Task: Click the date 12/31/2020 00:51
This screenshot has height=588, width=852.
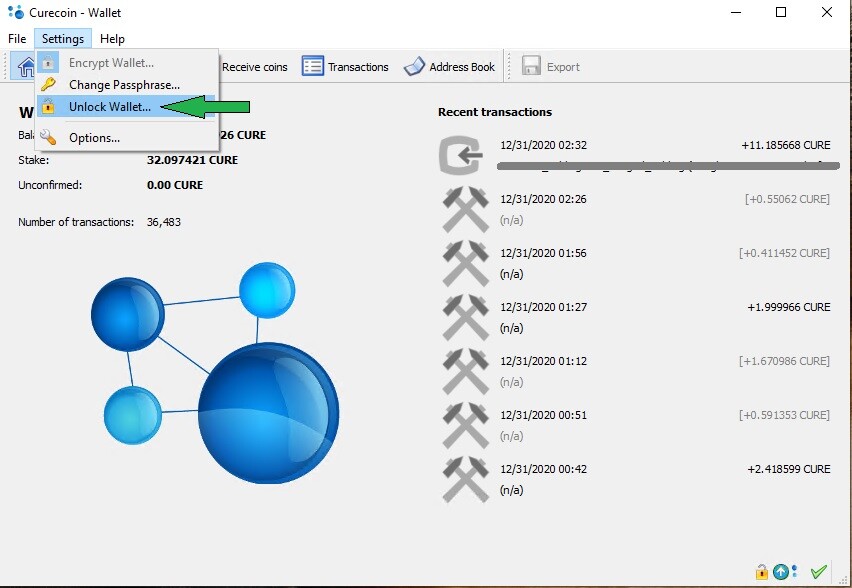Action: (543, 415)
